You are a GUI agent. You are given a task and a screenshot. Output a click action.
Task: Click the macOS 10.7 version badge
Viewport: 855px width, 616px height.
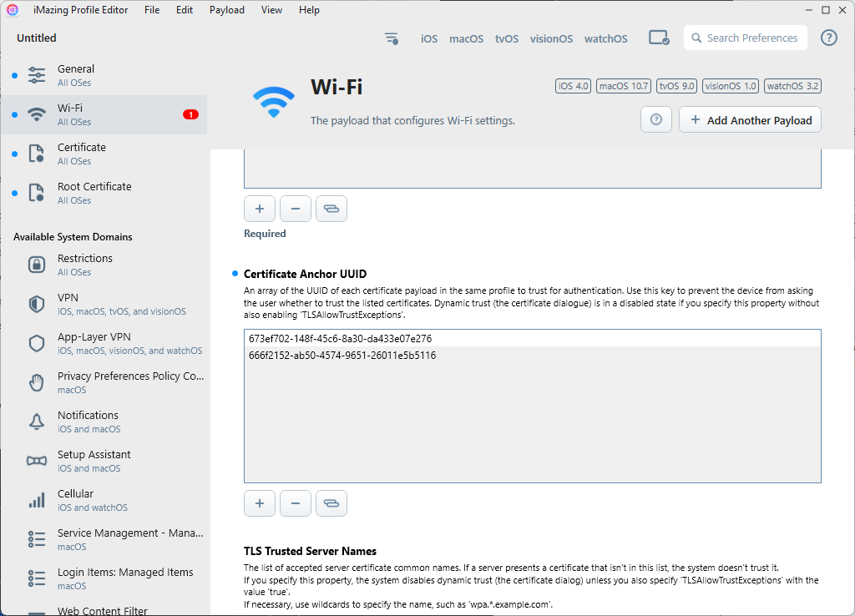coord(624,86)
